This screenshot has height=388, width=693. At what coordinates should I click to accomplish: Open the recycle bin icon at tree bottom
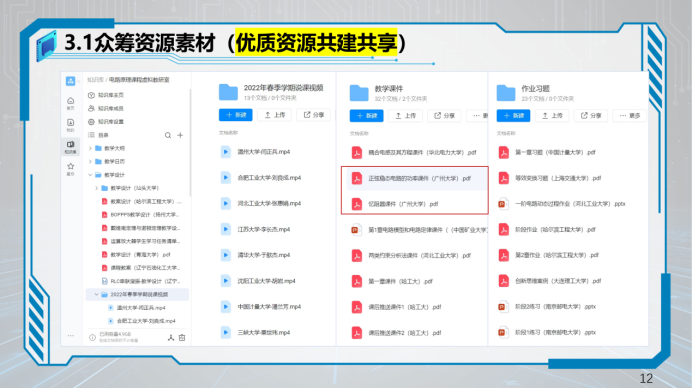pyautogui.click(x=182, y=338)
